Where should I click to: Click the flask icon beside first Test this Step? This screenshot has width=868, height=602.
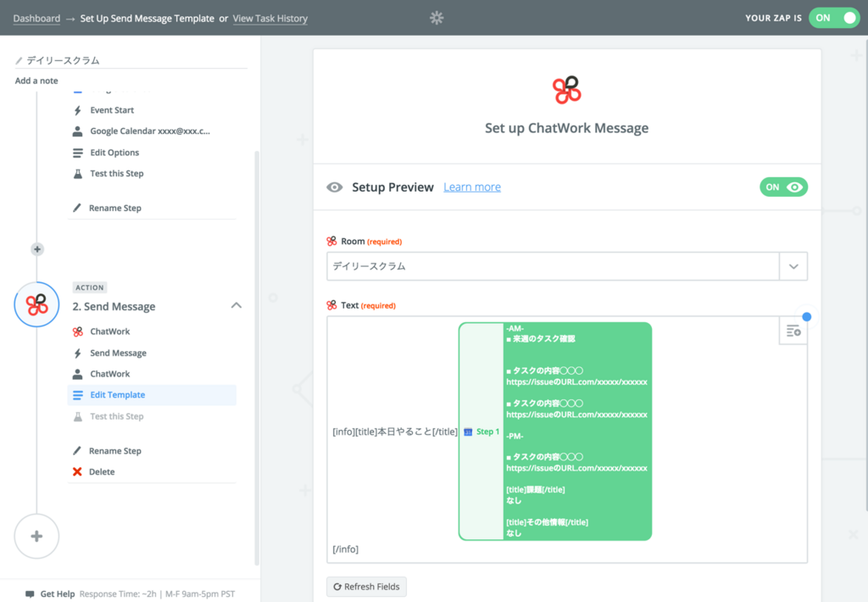point(77,173)
